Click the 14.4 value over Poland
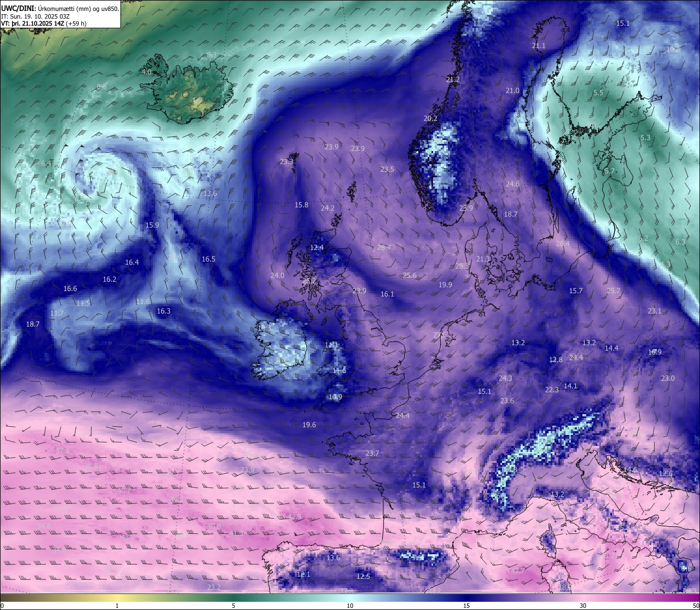The image size is (700, 610). (611, 348)
